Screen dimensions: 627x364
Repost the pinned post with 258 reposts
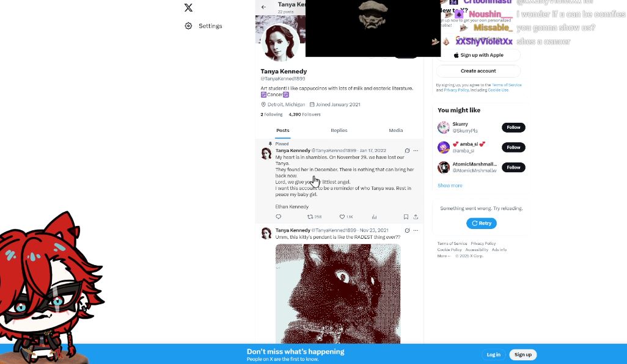pyautogui.click(x=310, y=217)
